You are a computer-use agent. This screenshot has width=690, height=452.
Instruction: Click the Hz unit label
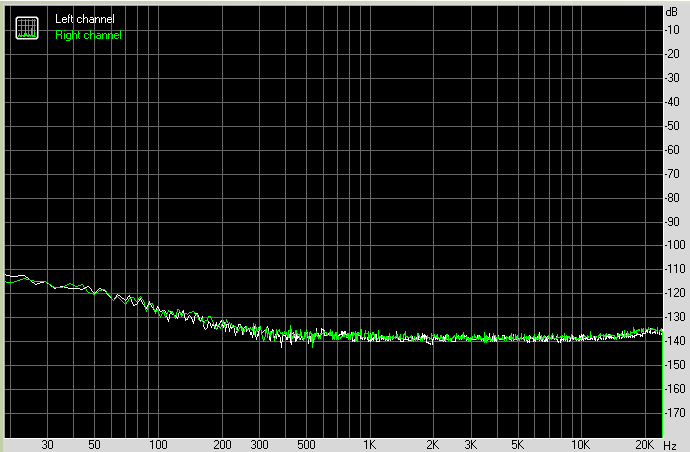click(671, 444)
